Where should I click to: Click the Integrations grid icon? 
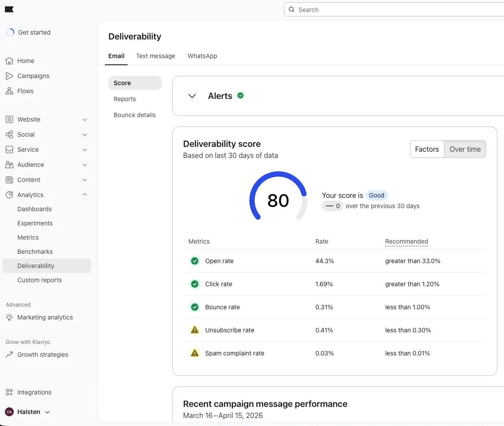pyautogui.click(x=9, y=392)
